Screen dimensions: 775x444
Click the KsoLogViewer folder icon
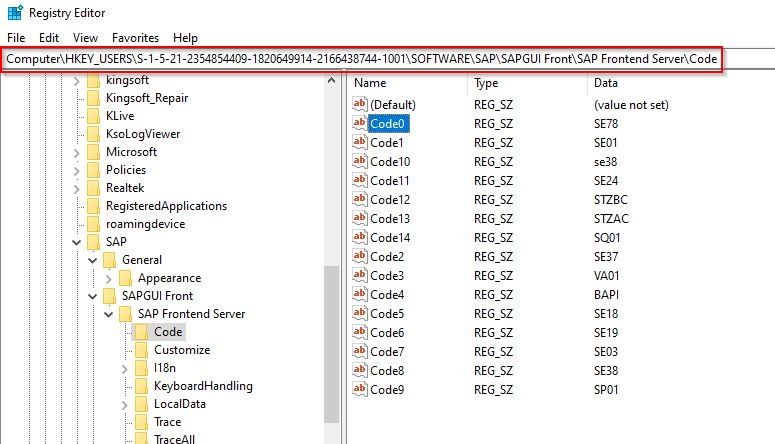point(93,134)
